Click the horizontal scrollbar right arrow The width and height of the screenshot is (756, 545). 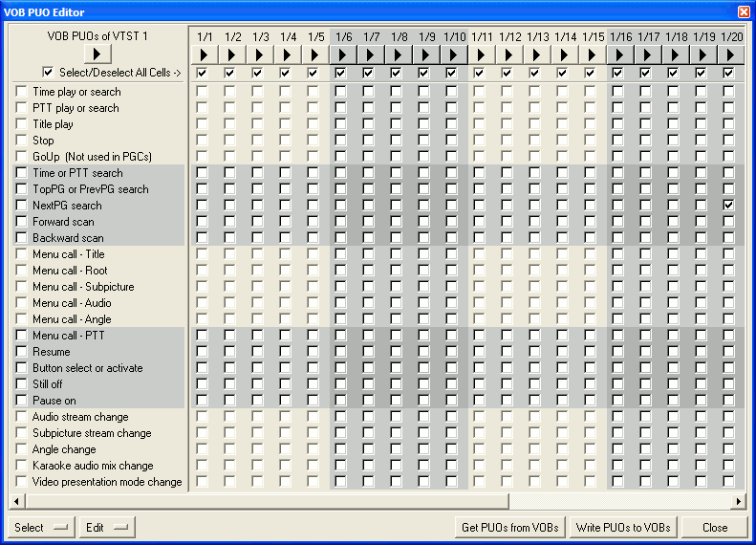pyautogui.click(x=738, y=501)
